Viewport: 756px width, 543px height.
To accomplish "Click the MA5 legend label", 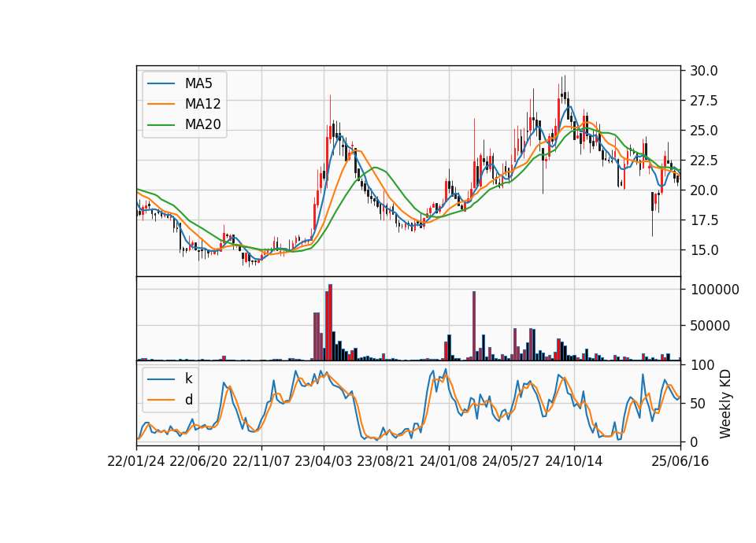I will click(198, 83).
